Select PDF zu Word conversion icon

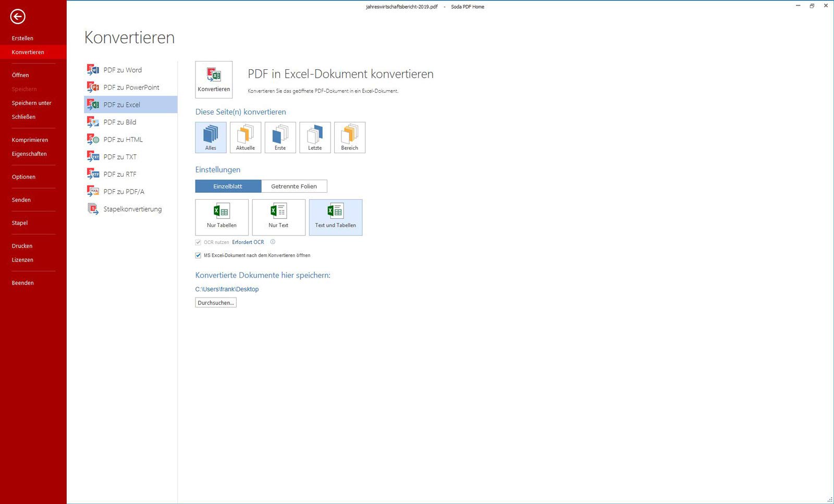coord(93,70)
